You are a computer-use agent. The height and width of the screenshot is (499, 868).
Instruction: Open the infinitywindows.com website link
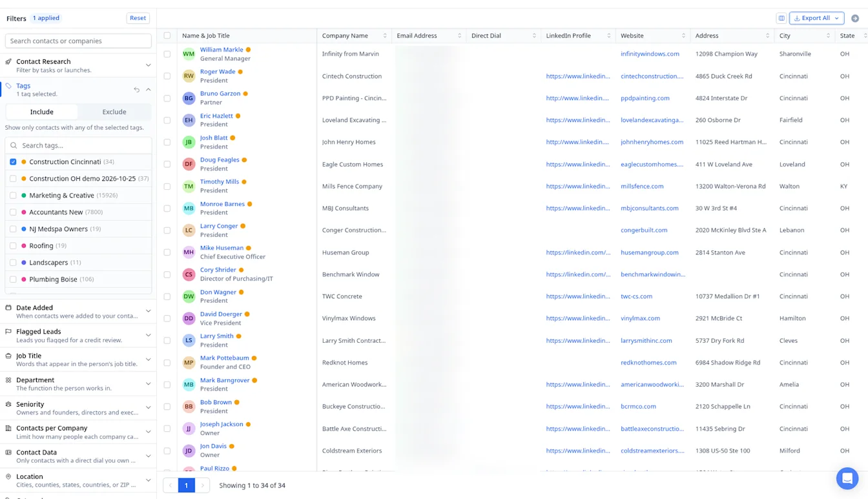[x=650, y=54]
